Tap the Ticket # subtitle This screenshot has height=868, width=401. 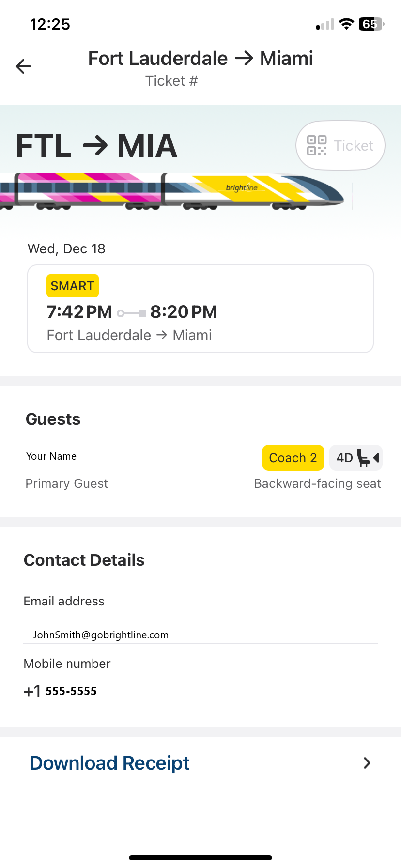click(x=172, y=81)
